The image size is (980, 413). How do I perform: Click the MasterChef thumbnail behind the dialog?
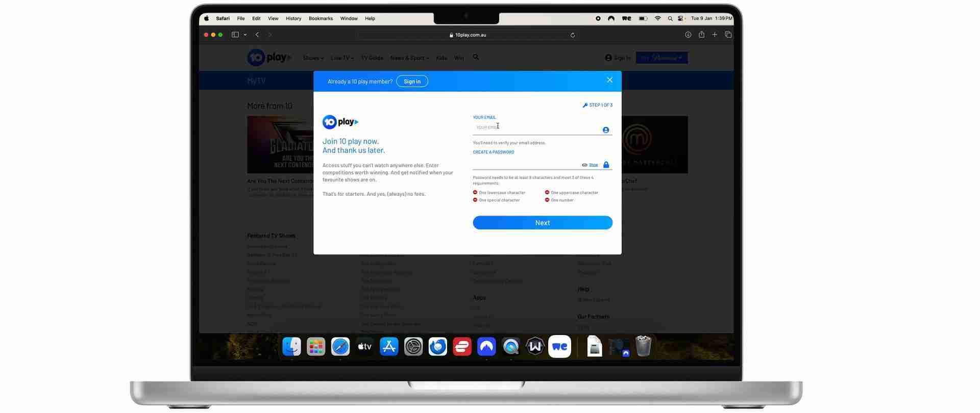tap(655, 145)
